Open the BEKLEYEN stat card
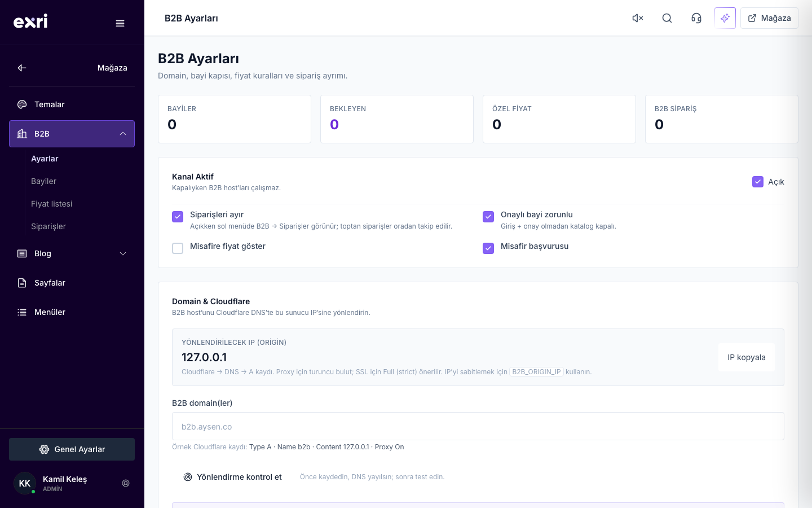This screenshot has height=508, width=812. click(x=397, y=119)
